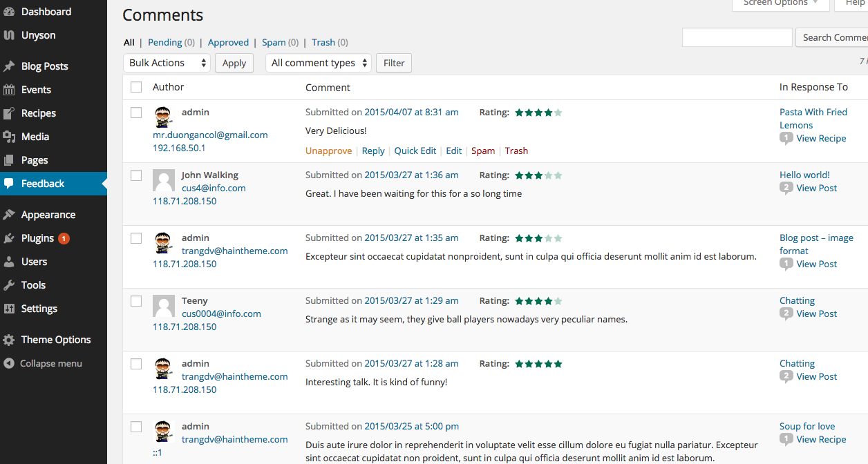The width and height of the screenshot is (868, 464).
Task: Toggle the select-all checkbox beside Author
Action: (136, 87)
